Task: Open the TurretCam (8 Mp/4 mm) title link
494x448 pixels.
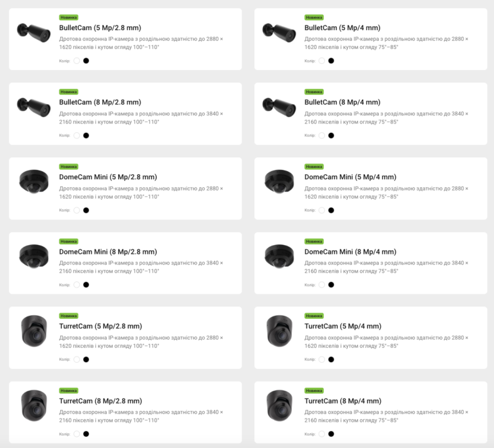Action: pos(342,401)
